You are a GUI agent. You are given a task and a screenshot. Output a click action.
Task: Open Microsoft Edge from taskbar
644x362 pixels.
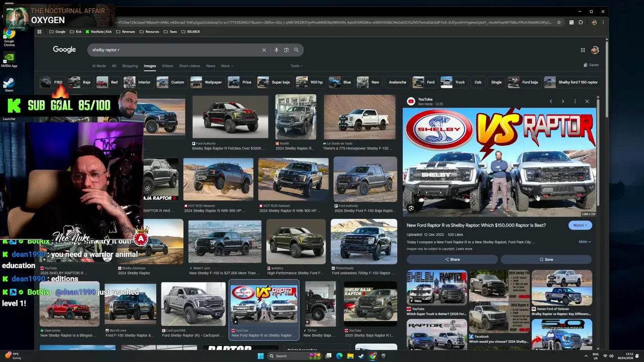click(339, 356)
